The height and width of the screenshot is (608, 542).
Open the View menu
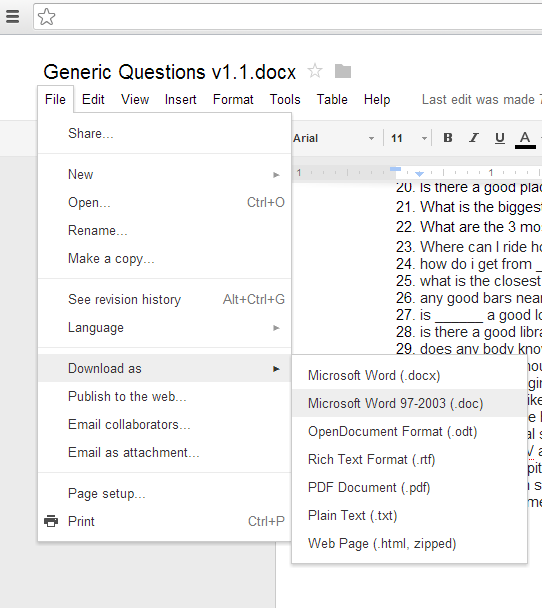click(x=135, y=99)
